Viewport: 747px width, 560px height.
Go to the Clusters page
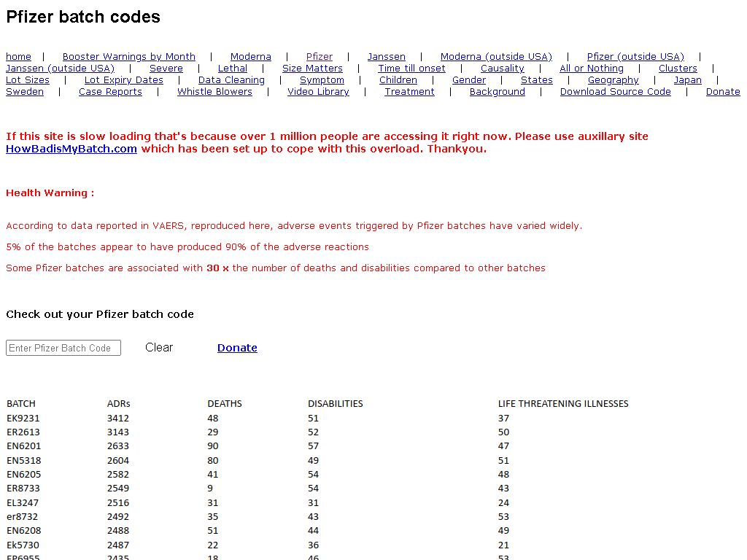point(678,68)
